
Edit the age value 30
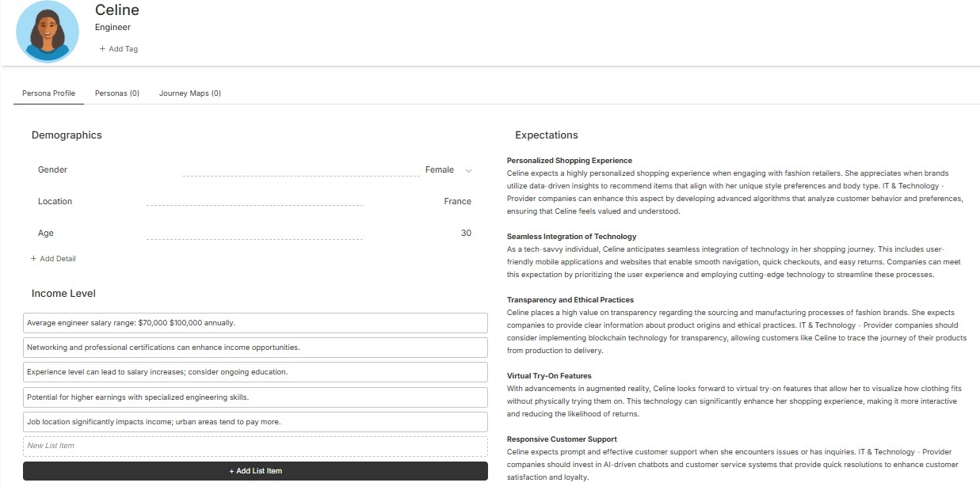pos(466,233)
